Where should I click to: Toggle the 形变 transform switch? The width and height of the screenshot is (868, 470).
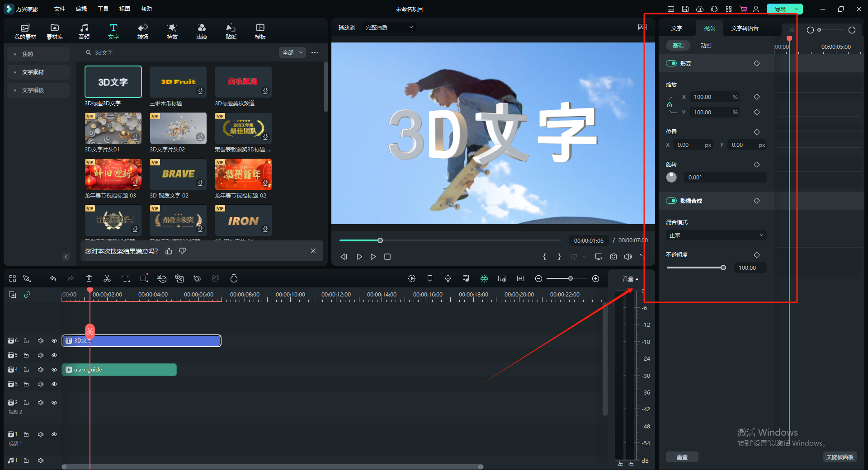(671, 64)
